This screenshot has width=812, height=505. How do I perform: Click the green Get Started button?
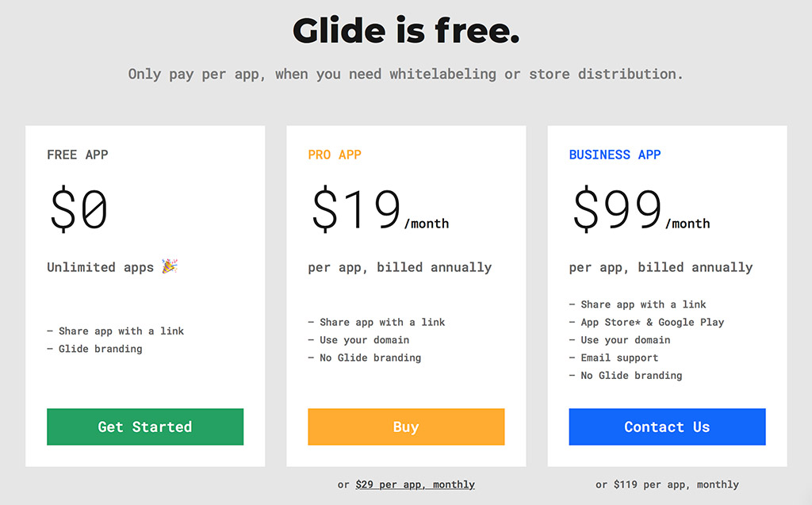tap(145, 427)
